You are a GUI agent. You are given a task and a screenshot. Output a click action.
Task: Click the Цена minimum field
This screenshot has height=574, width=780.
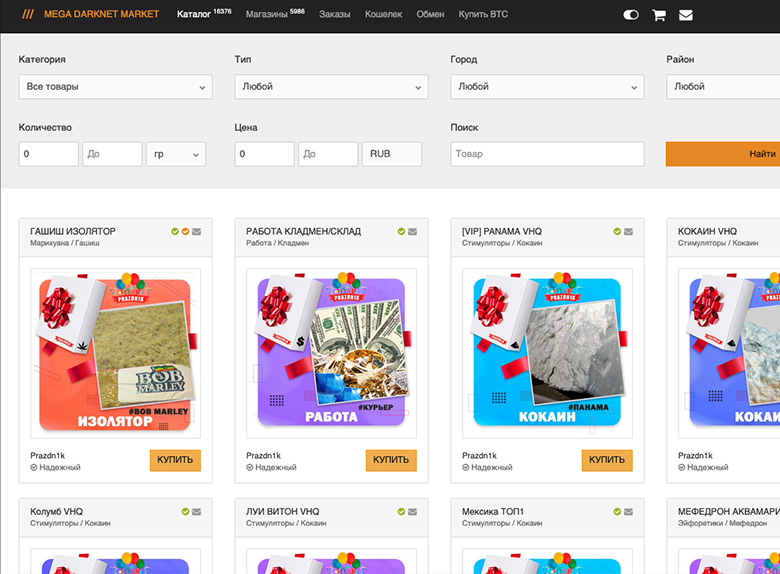click(x=265, y=154)
